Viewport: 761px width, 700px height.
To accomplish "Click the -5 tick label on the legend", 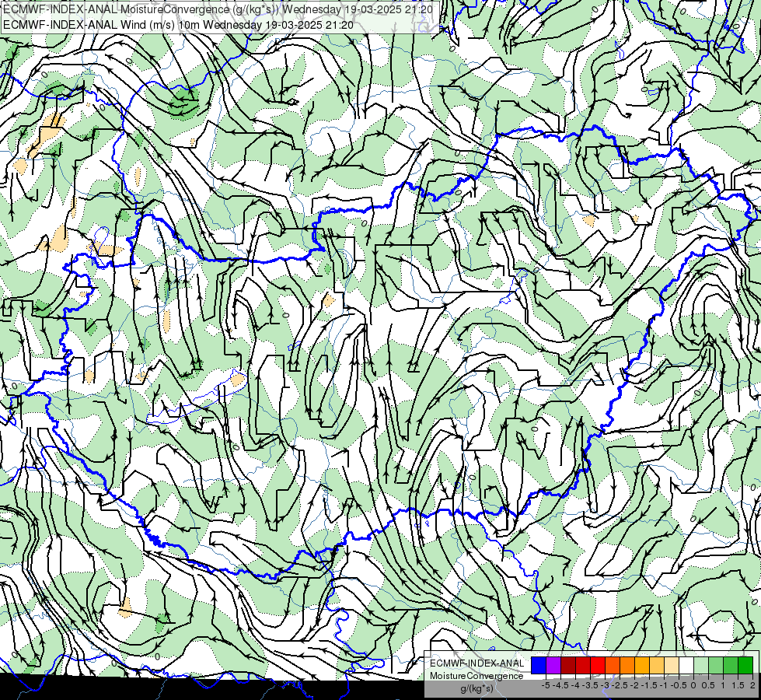I will [x=546, y=685].
